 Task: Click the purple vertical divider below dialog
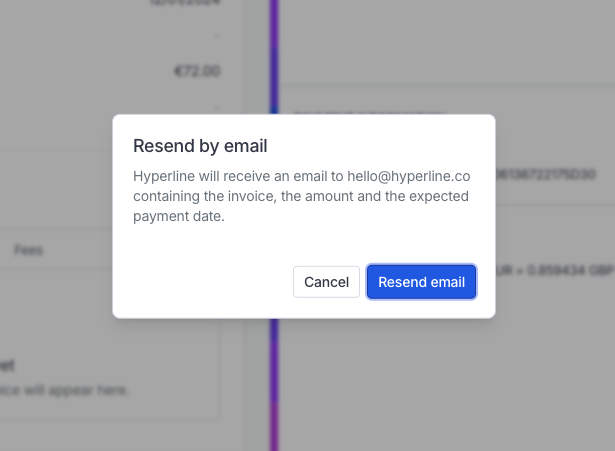click(274, 384)
